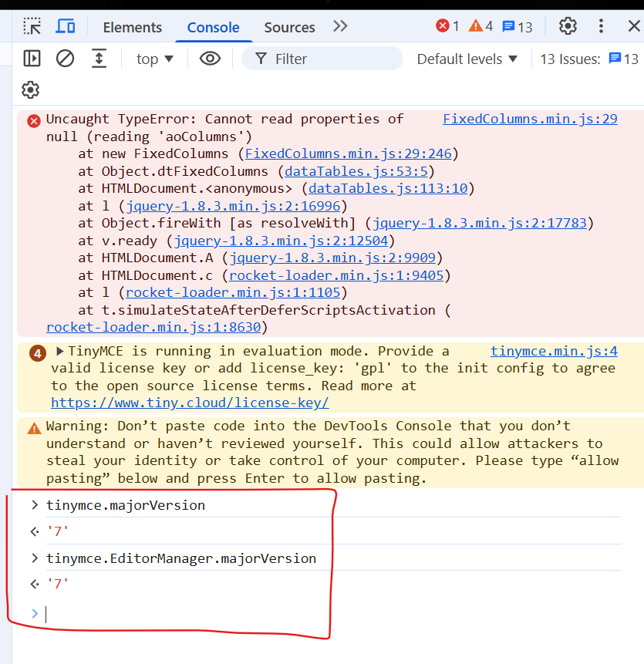Open rocket-loader.min.js:1:9405 link
Viewport: 644px width, 664px height.
pos(336,275)
